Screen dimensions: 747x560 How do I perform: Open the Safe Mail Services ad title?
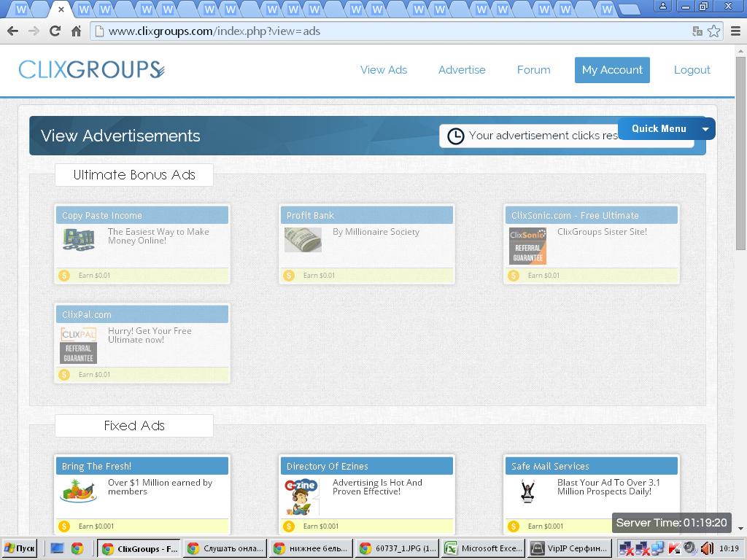[550, 466]
